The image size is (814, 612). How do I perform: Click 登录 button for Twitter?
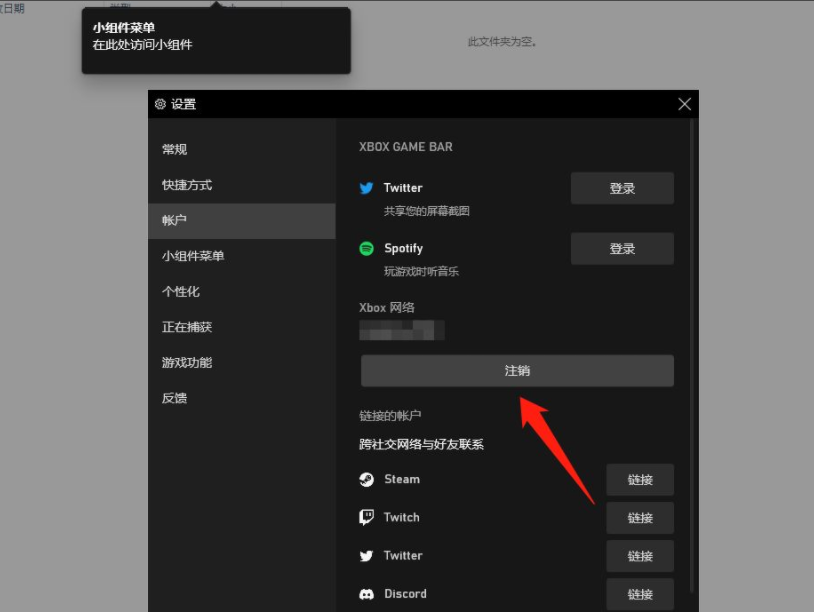(x=622, y=188)
